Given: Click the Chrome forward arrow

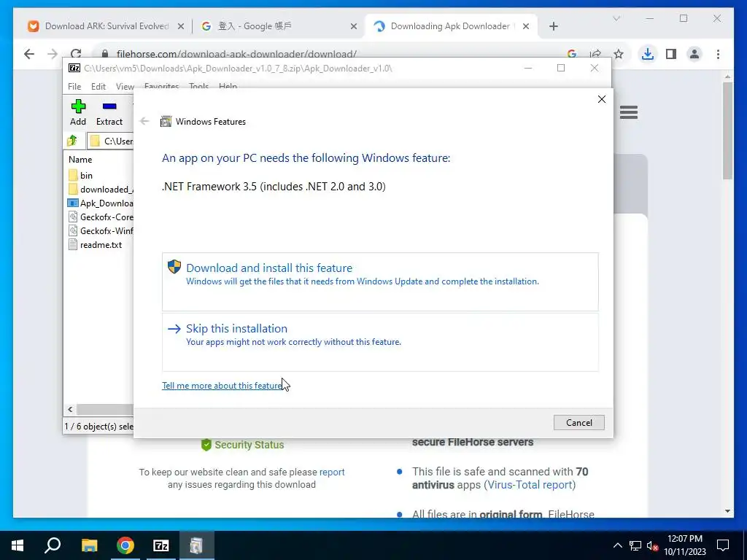Looking at the screenshot, I should 53,54.
